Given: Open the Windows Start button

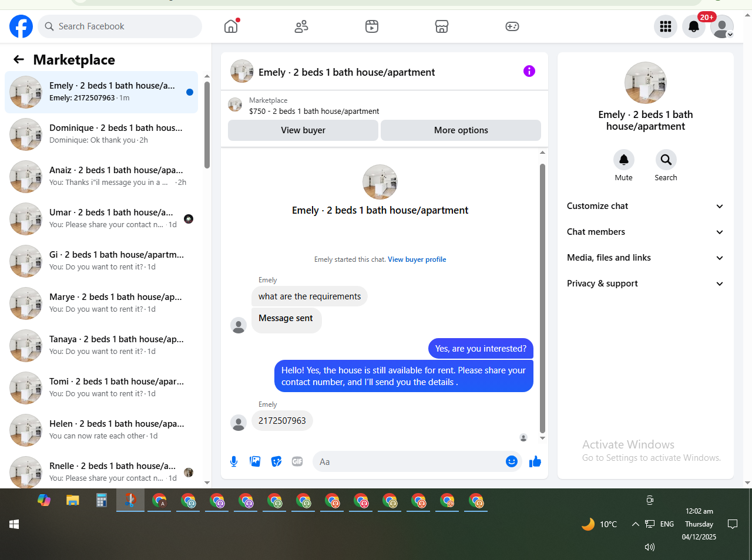Looking at the screenshot, I should pyautogui.click(x=14, y=524).
